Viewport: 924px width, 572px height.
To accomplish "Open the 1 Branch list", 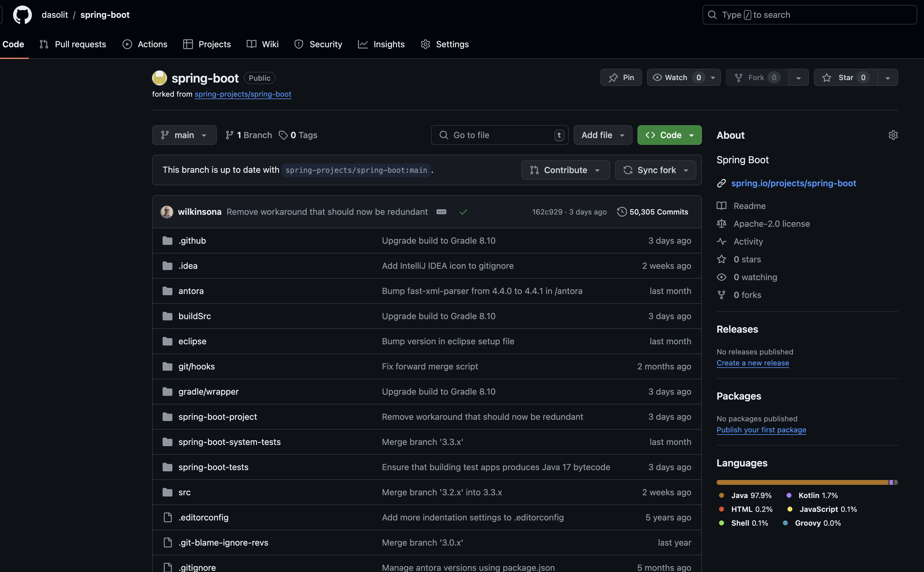I will (248, 135).
